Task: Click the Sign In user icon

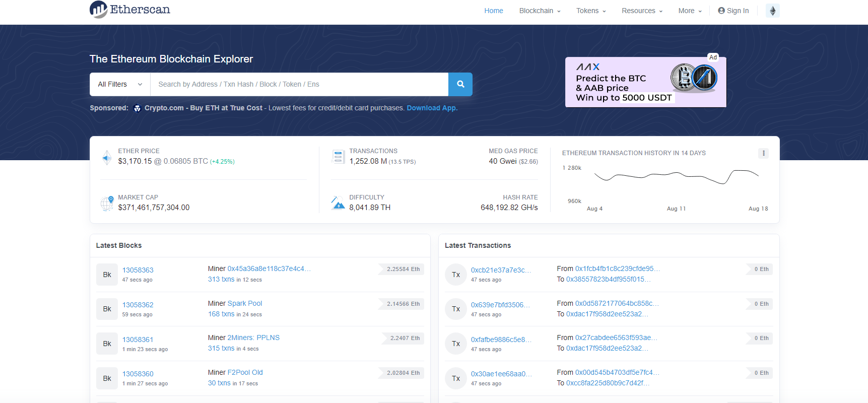Action: tap(721, 11)
